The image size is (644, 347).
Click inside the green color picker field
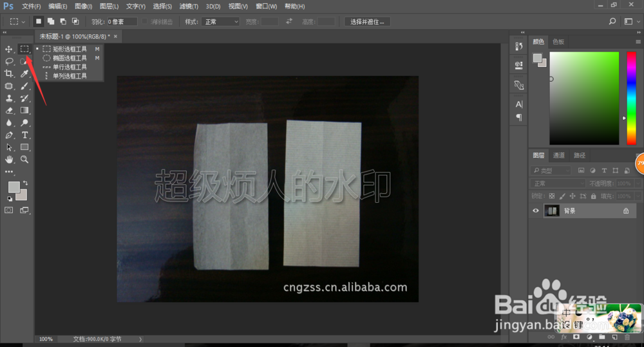click(584, 98)
